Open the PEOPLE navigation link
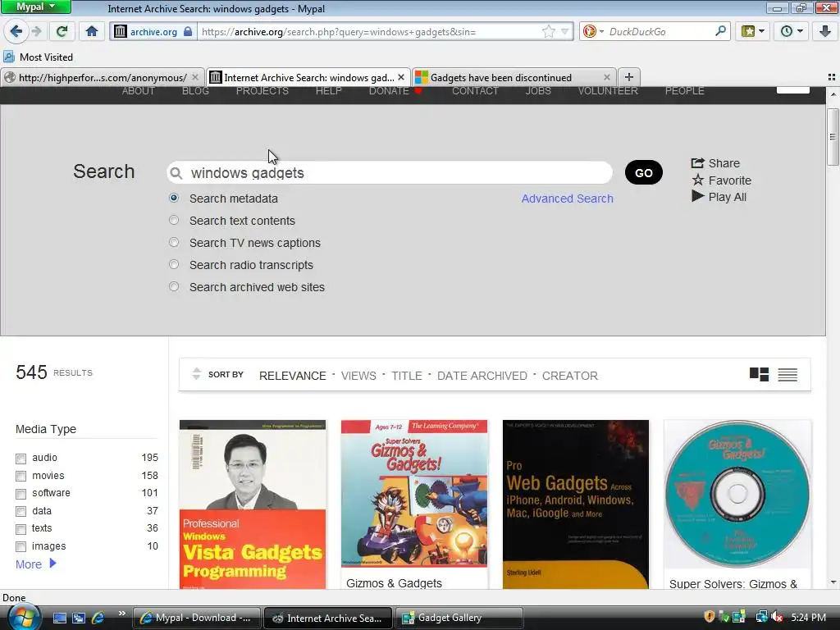The height and width of the screenshot is (630, 840). point(685,91)
